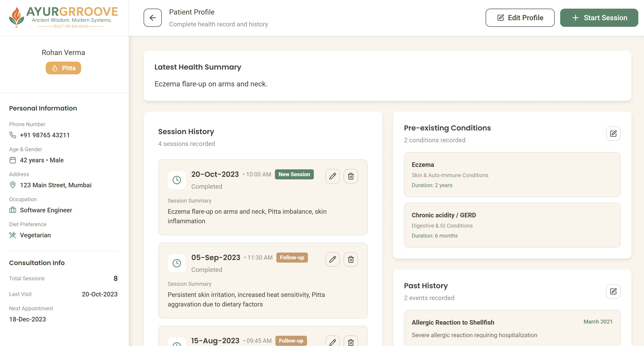644x346 pixels.
Task: Edit the 15-Aug-2023 session
Action: tap(332, 341)
